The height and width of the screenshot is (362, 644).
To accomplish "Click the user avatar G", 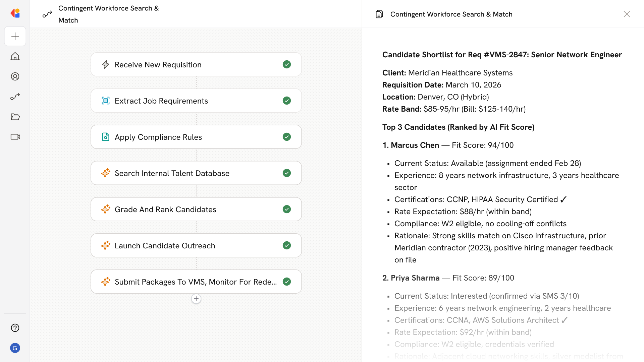I will pyautogui.click(x=15, y=348).
